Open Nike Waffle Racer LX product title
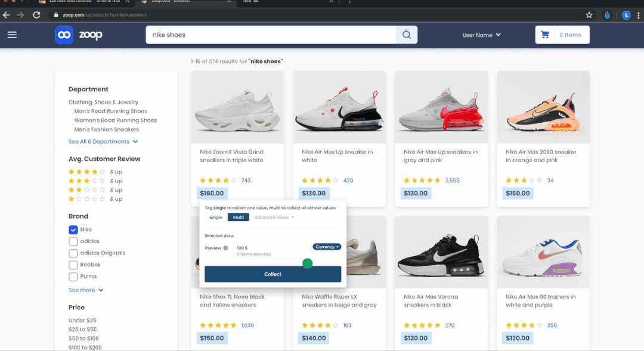The width and height of the screenshot is (644, 351). [x=339, y=301]
